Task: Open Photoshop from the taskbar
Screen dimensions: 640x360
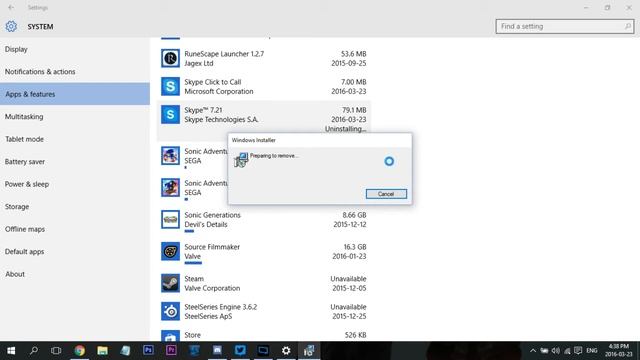Action: 149,351
